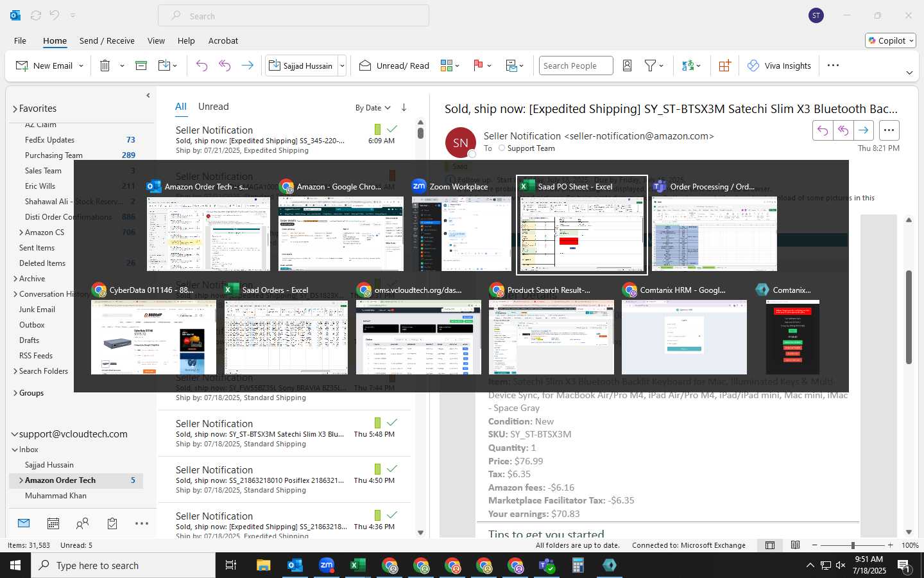Switch to Tasks view icon
The image size is (924, 578).
click(112, 523)
